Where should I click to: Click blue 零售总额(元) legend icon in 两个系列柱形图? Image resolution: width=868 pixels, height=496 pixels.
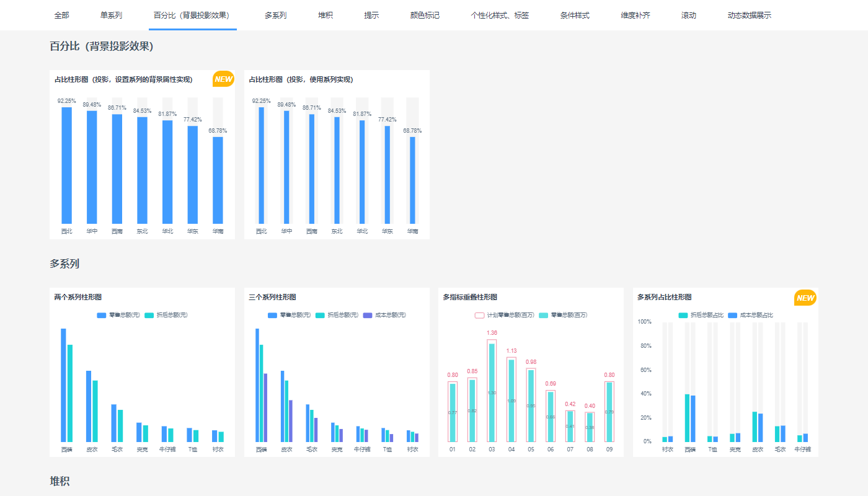(x=102, y=315)
